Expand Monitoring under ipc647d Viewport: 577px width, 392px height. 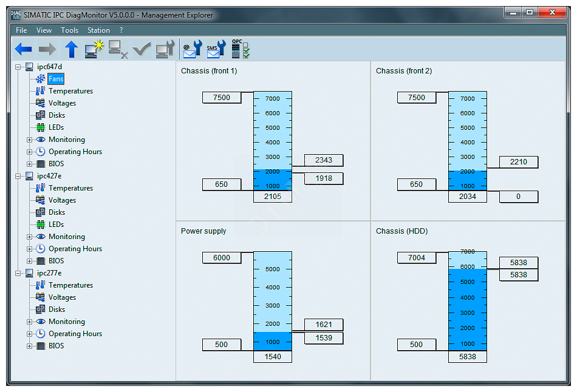coord(29,140)
